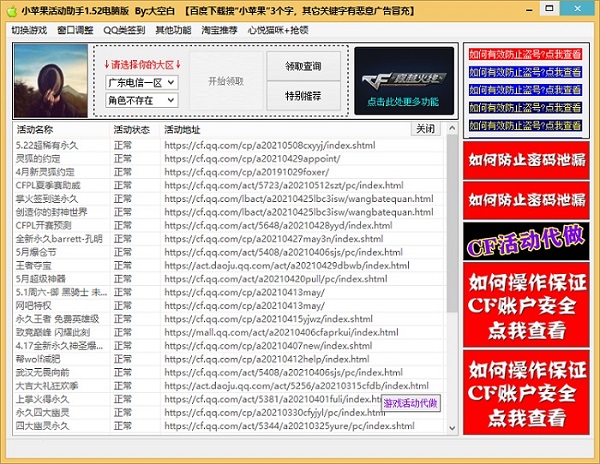Click the first 如何防止密码泄漏 red banner
The image size is (600, 464).
(x=526, y=160)
